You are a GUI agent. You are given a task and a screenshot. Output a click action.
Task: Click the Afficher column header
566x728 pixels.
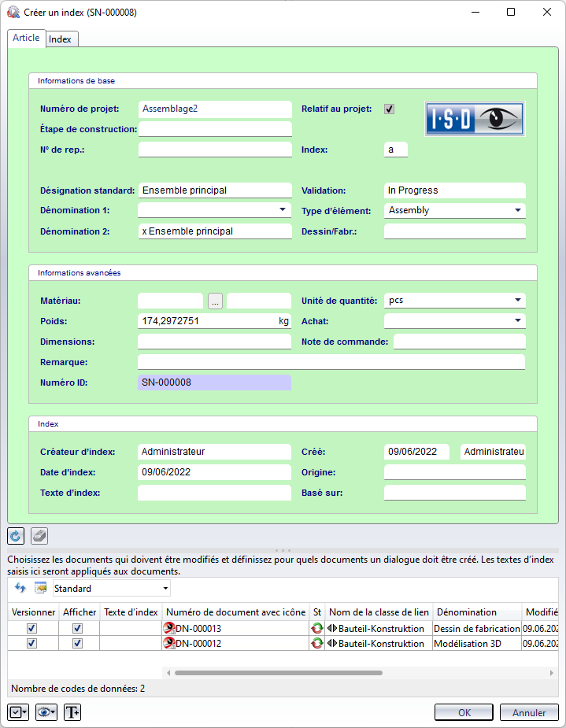80,612
